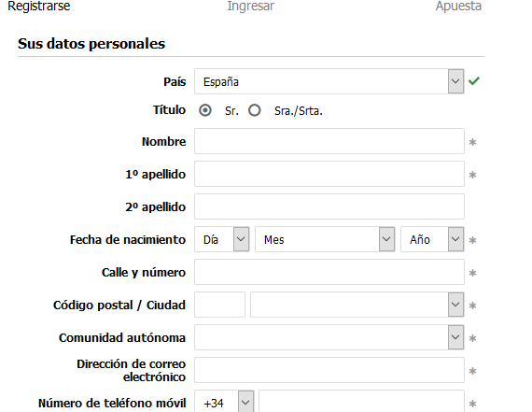Focus the 1º apellido text field
Image resolution: width=532 pixels, height=412 pixels.
[x=329, y=174]
